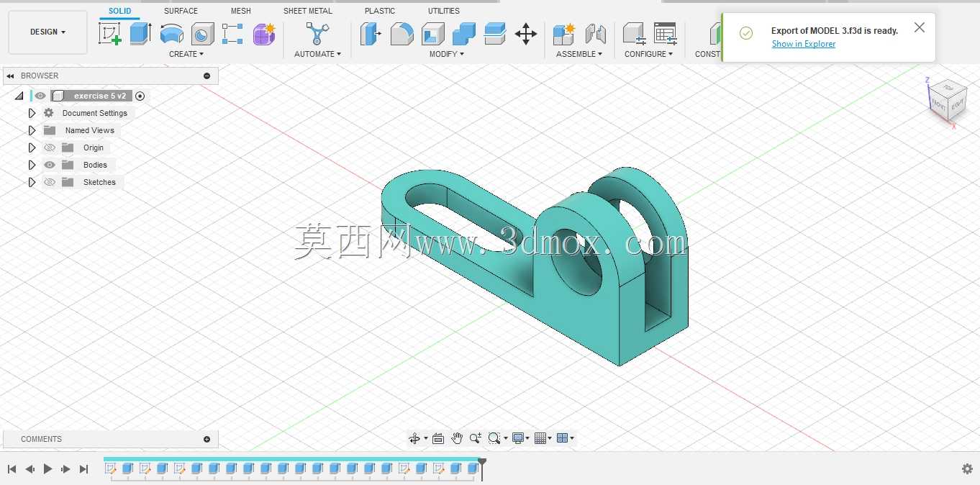Switch to the MESH tab
Image resolution: width=980 pixels, height=485 pixels.
click(x=241, y=11)
